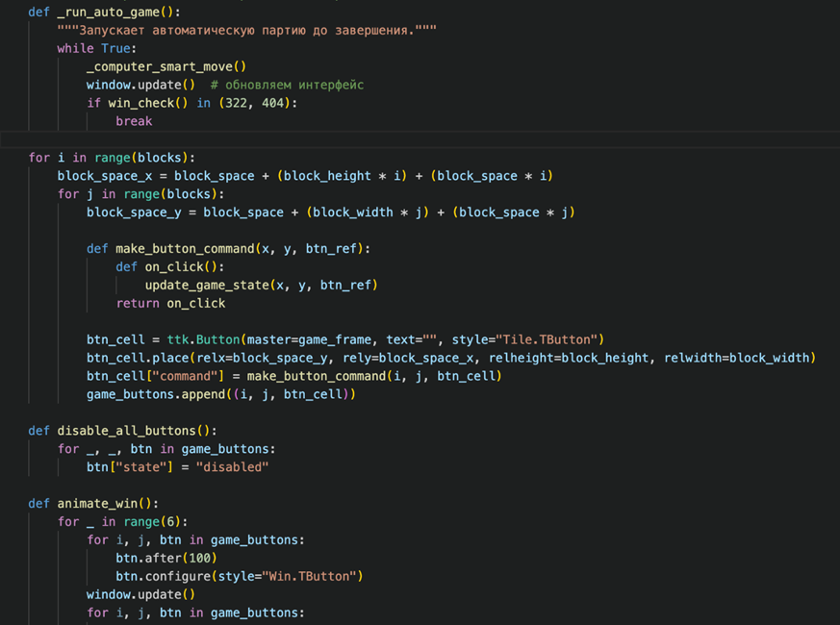Click the animate_win function name

[97, 504]
